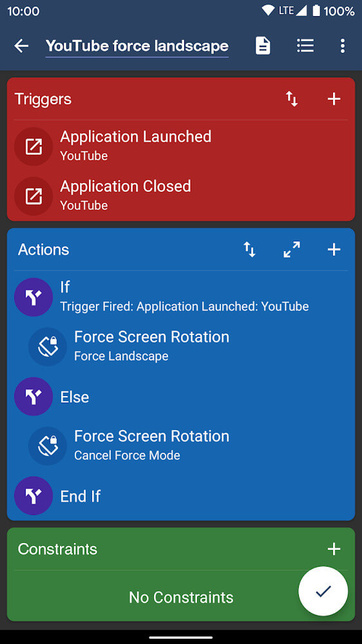
Task: Select the End If action label
Action: point(80,496)
